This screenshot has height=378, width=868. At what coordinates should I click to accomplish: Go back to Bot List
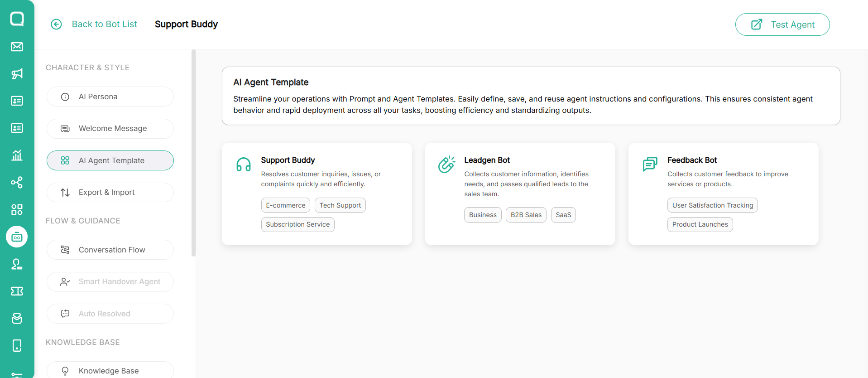pos(104,24)
